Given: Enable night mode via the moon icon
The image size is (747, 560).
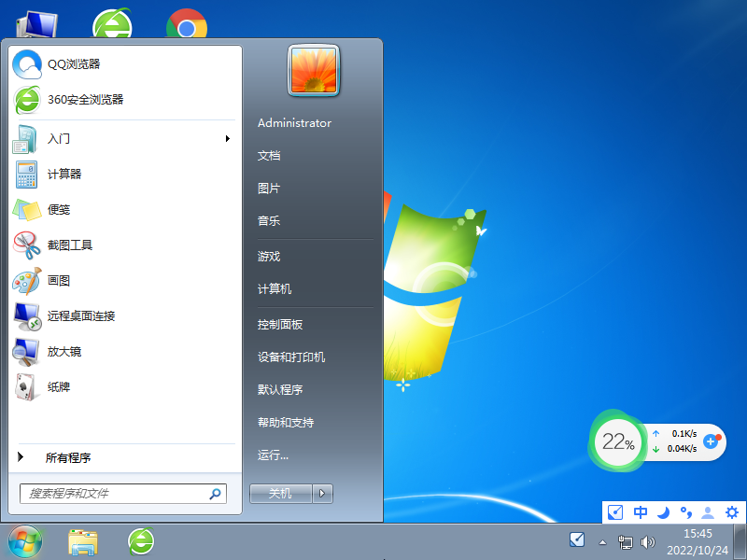Looking at the screenshot, I should (x=664, y=512).
